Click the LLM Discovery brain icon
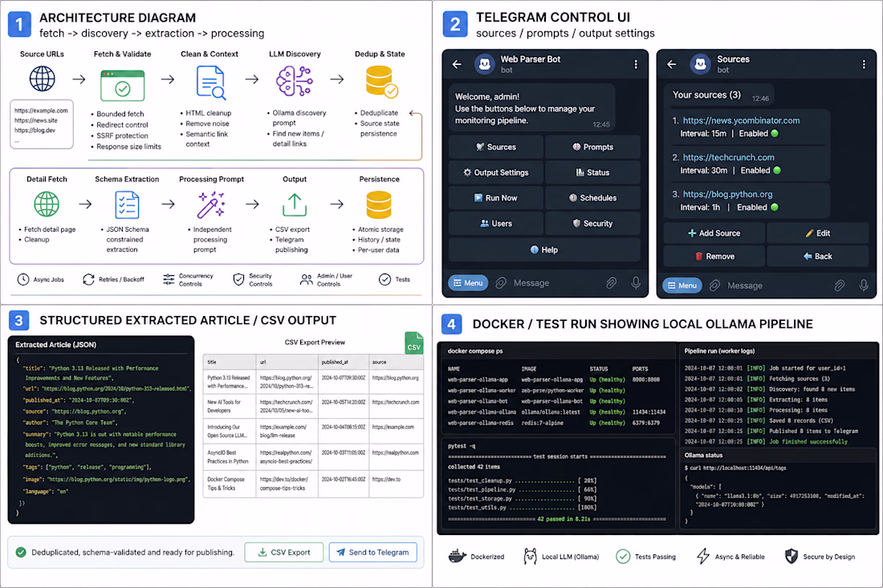This screenshot has width=883, height=588. click(295, 81)
